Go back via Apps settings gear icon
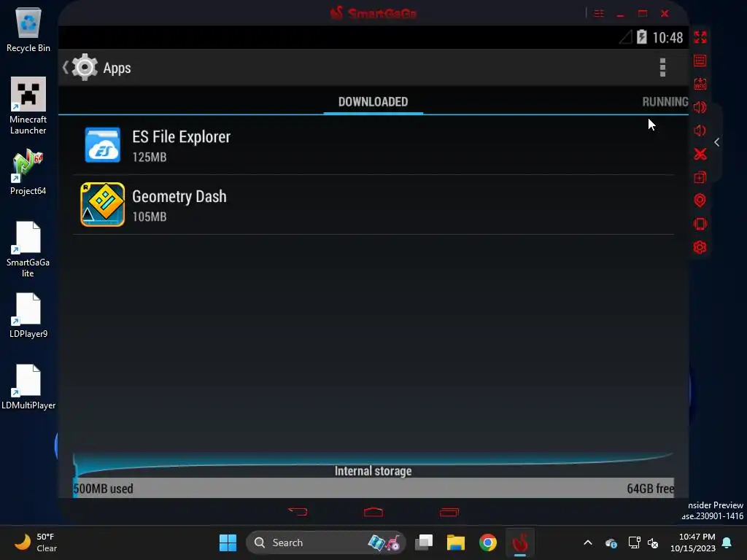Screen dimensions: 747x560 [x=85, y=67]
